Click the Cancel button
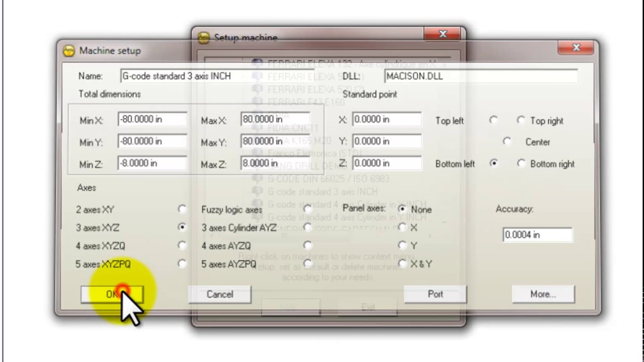This screenshot has height=362, width=644. point(220,294)
